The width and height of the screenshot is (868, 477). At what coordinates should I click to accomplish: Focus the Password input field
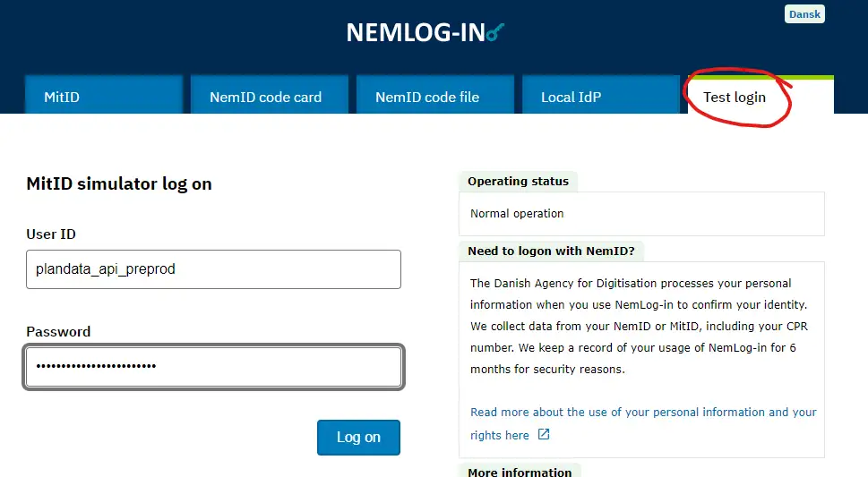tap(213, 367)
